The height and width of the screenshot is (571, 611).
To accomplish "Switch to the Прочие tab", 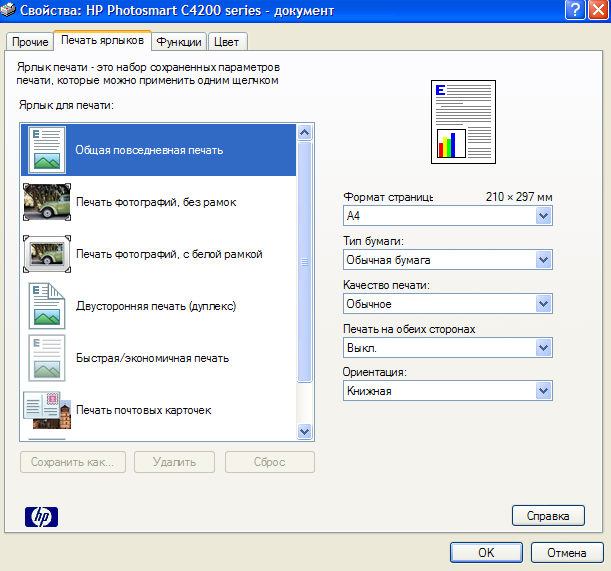I will [30, 42].
